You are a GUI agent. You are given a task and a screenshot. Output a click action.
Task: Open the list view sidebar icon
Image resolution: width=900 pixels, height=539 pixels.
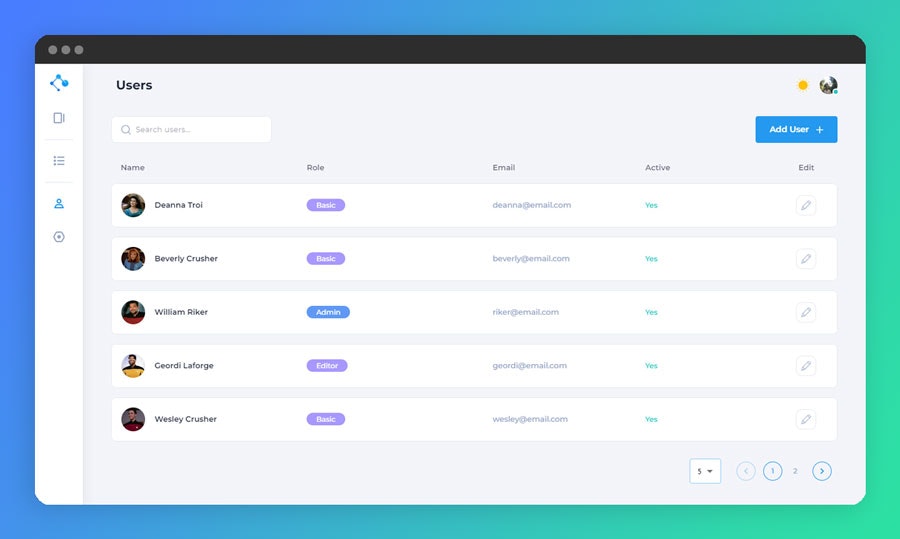[x=59, y=161]
